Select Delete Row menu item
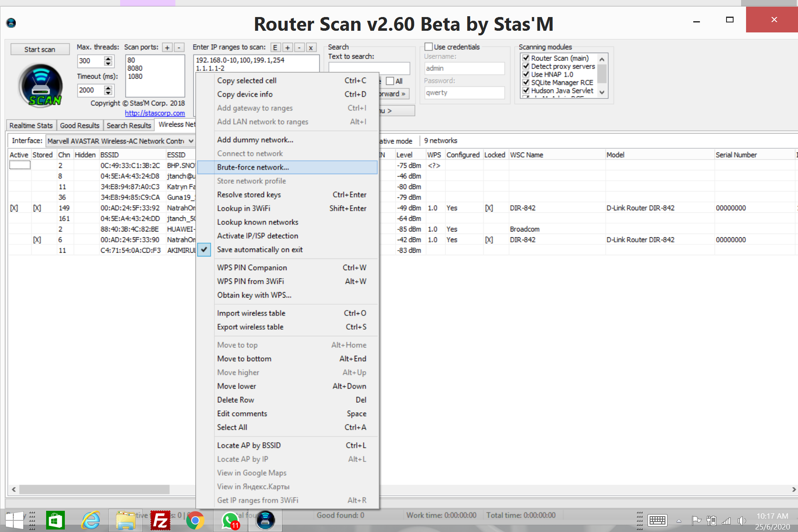The width and height of the screenshot is (798, 532). pyautogui.click(x=288, y=400)
